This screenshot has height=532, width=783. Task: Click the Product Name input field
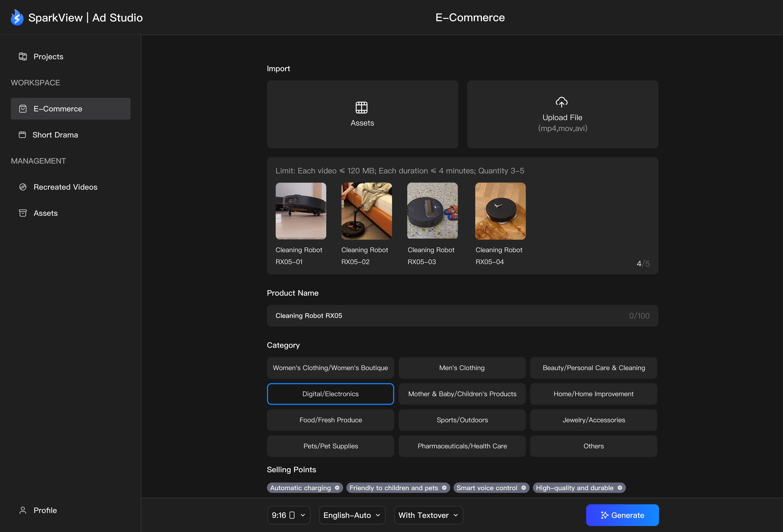(x=462, y=315)
